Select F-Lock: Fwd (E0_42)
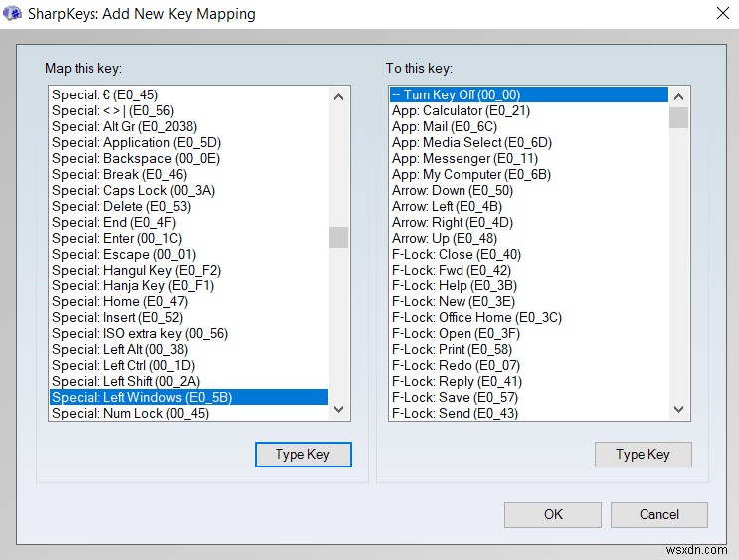The image size is (739, 560). (x=529, y=271)
